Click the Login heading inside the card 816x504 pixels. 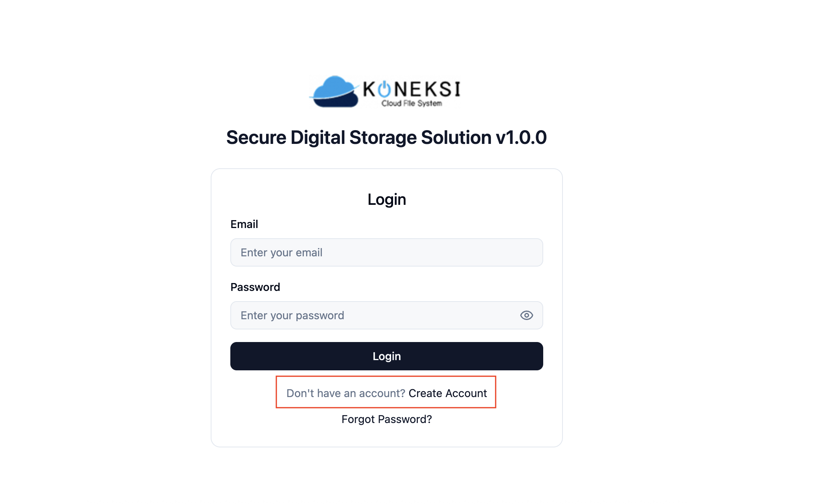pos(386,199)
